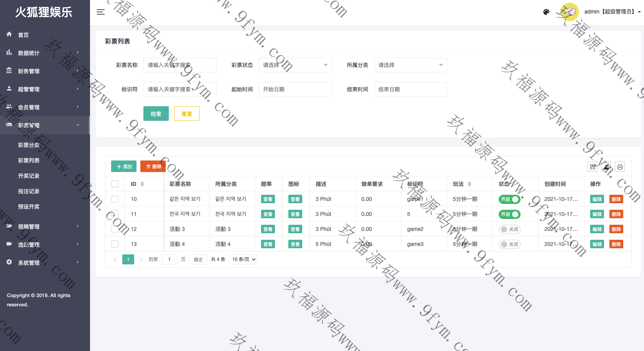Image resolution: width=644 pixels, height=351 pixels.
Task: Open the 10 条/页 page size selector
Action: [x=243, y=259]
